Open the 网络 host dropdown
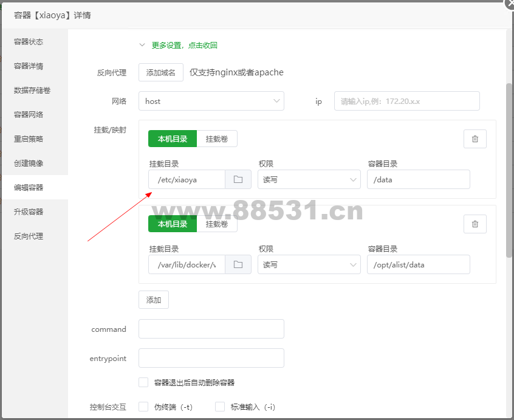Screen dimensions: 514x420 click(x=211, y=101)
